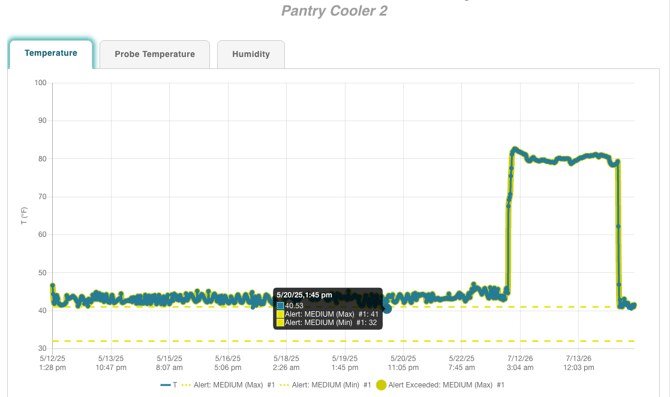The image size is (670, 397).
Task: Click the first data point at chart start
Action: [x=53, y=285]
